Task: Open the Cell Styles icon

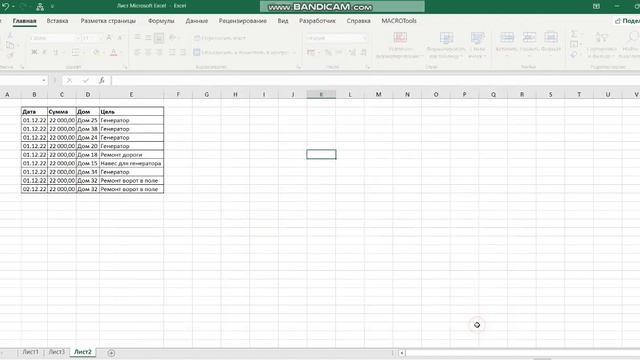Action: point(477,38)
